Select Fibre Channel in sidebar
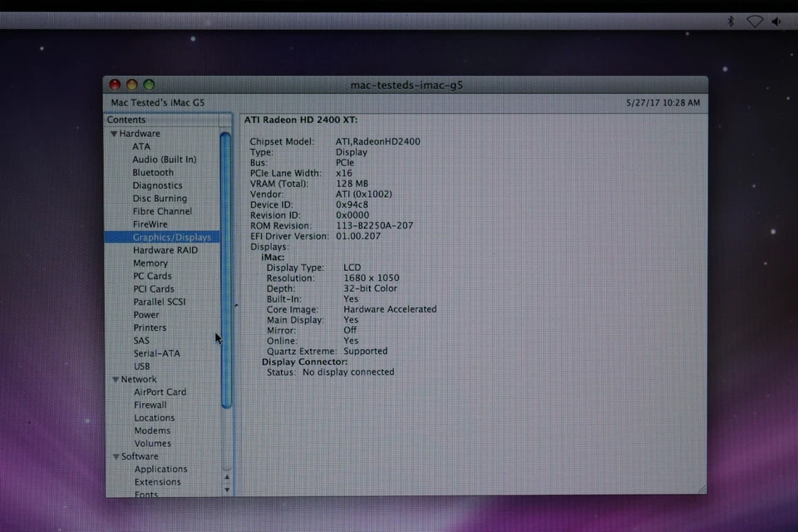The height and width of the screenshot is (532, 798). tap(162, 211)
